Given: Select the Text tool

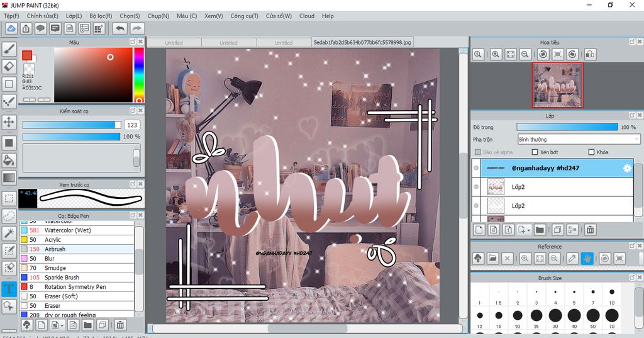Looking at the screenshot, I should [x=9, y=289].
